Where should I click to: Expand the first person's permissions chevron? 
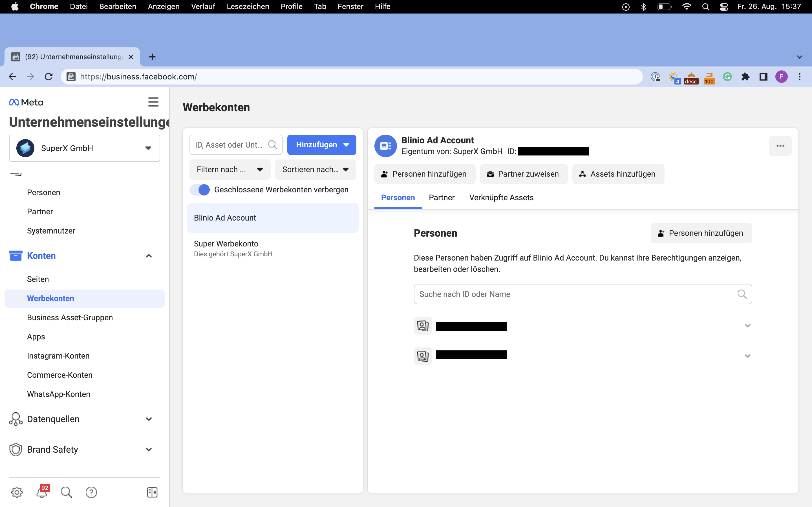(747, 326)
